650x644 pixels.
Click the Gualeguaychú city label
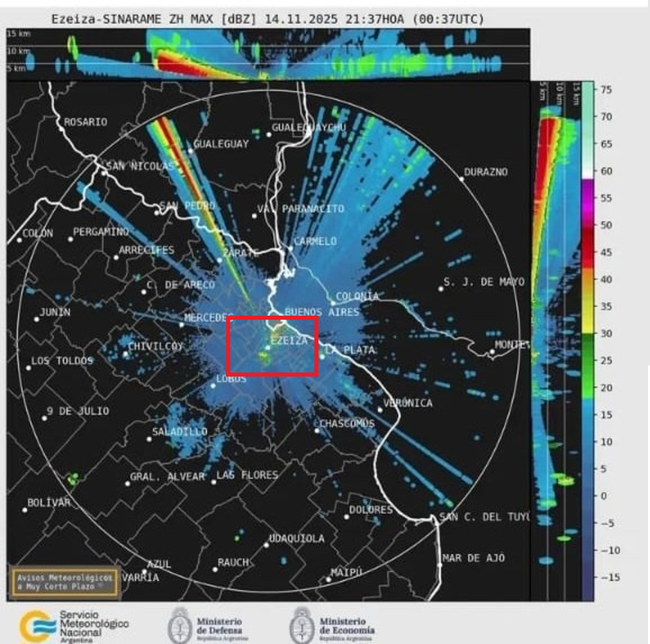309,127
